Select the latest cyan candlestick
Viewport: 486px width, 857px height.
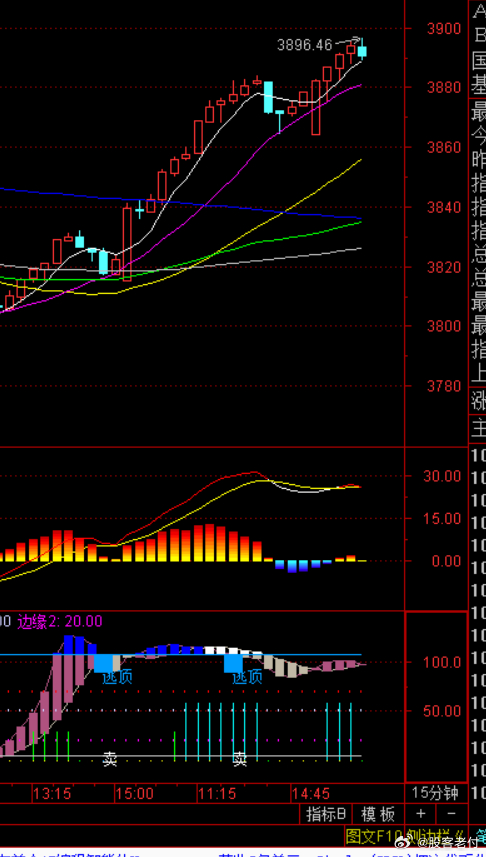point(362,50)
